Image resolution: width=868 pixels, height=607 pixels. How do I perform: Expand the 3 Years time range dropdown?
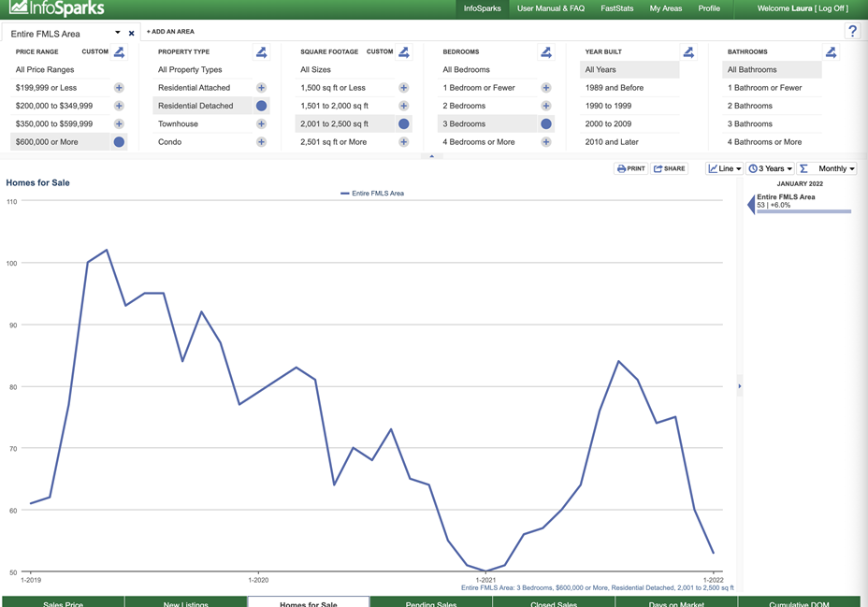click(x=770, y=169)
